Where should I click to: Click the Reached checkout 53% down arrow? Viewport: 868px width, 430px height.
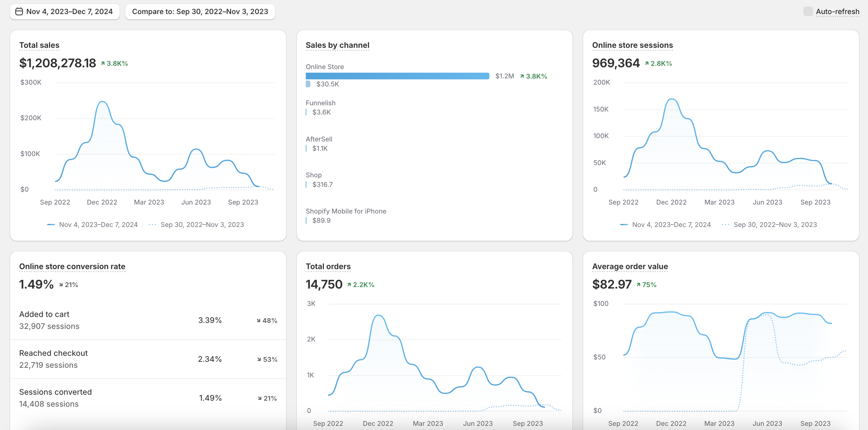(x=259, y=359)
